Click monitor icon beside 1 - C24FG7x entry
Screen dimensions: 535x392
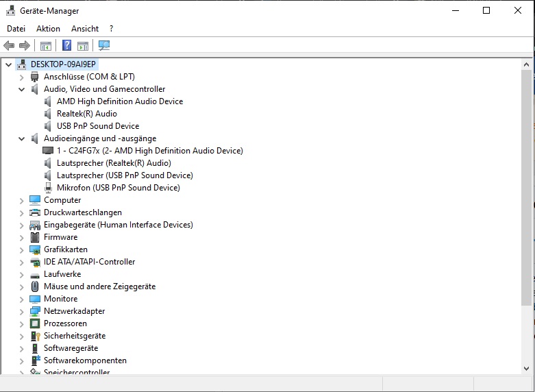(x=48, y=151)
